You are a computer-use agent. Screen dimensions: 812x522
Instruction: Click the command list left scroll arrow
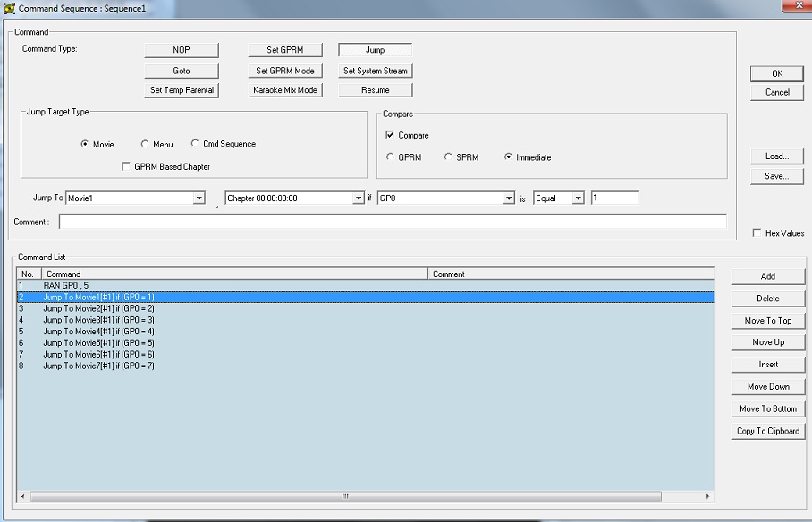pos(22,496)
